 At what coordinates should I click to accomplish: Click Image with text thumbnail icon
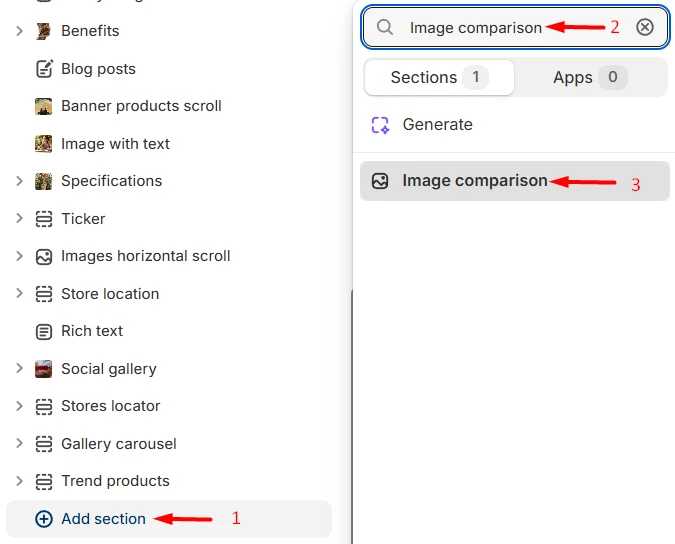click(43, 144)
